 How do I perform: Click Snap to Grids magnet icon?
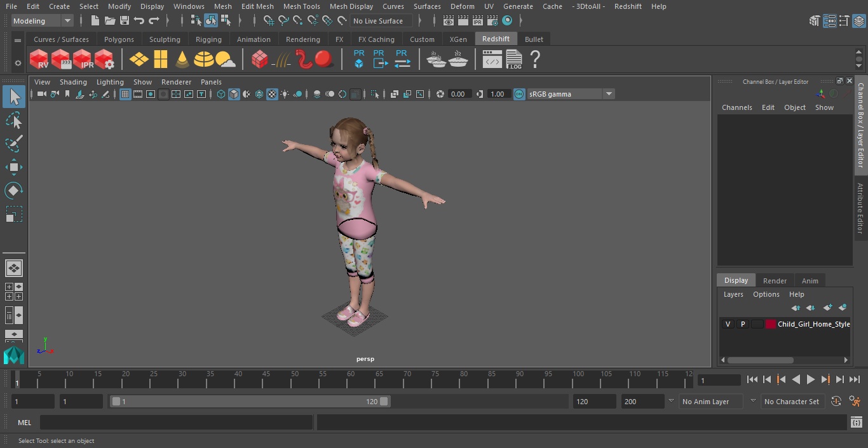point(269,21)
